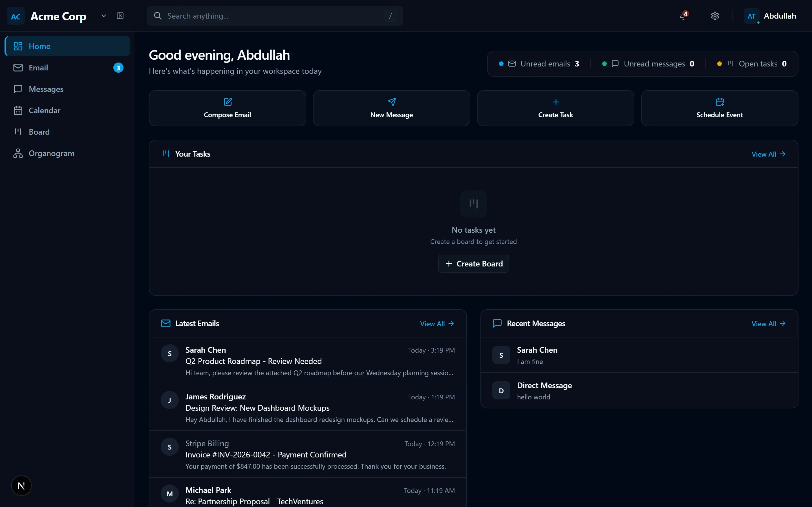Open the notifications bell icon
The image size is (812, 507).
click(x=683, y=16)
